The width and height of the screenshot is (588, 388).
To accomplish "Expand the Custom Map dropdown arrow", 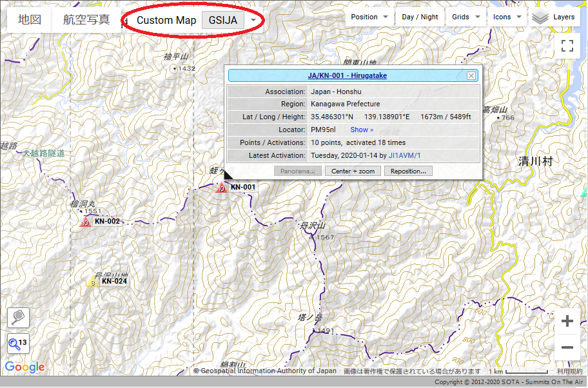I will pos(253,20).
